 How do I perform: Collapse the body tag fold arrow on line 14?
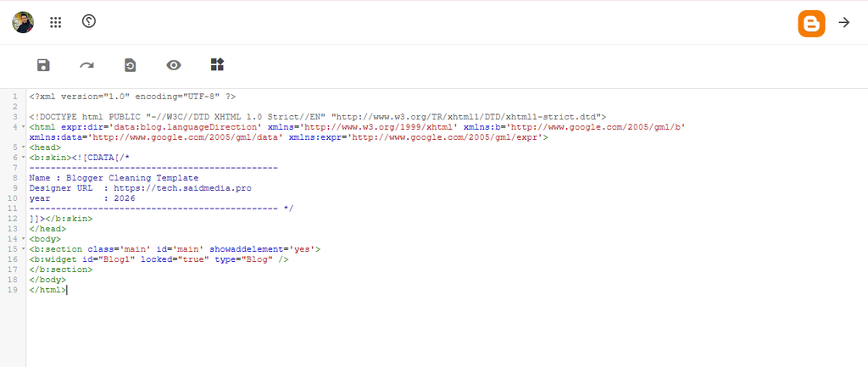point(23,239)
